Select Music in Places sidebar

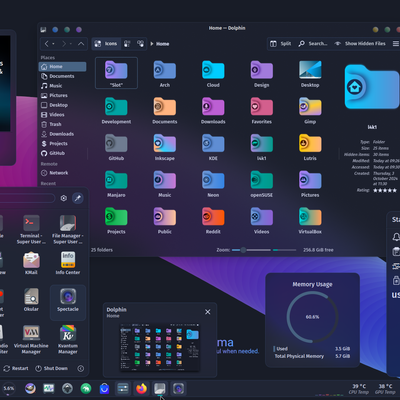pyautogui.click(x=62, y=86)
